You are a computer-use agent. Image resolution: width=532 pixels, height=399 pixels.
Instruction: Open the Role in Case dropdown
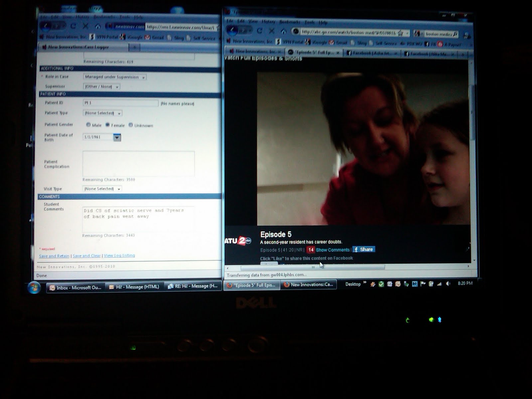115,77
